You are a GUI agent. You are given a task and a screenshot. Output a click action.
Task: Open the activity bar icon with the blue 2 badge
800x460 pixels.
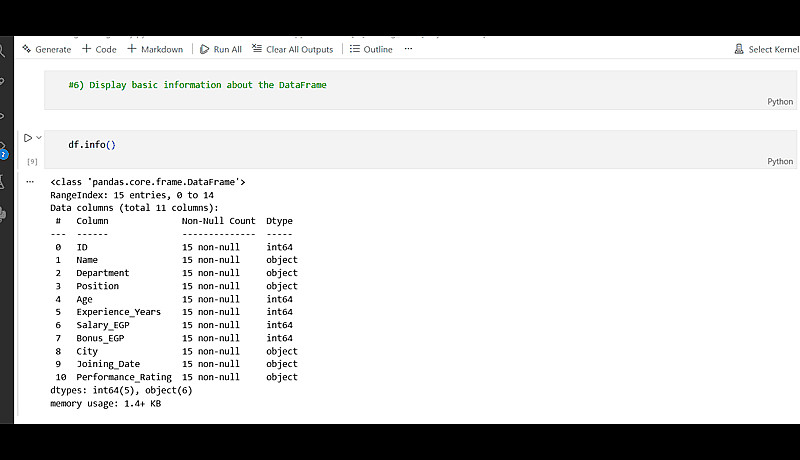click(x=3, y=150)
